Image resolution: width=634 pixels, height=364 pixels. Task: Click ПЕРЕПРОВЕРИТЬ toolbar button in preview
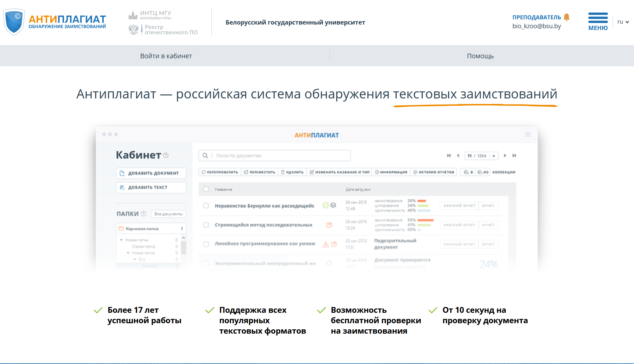point(220,172)
